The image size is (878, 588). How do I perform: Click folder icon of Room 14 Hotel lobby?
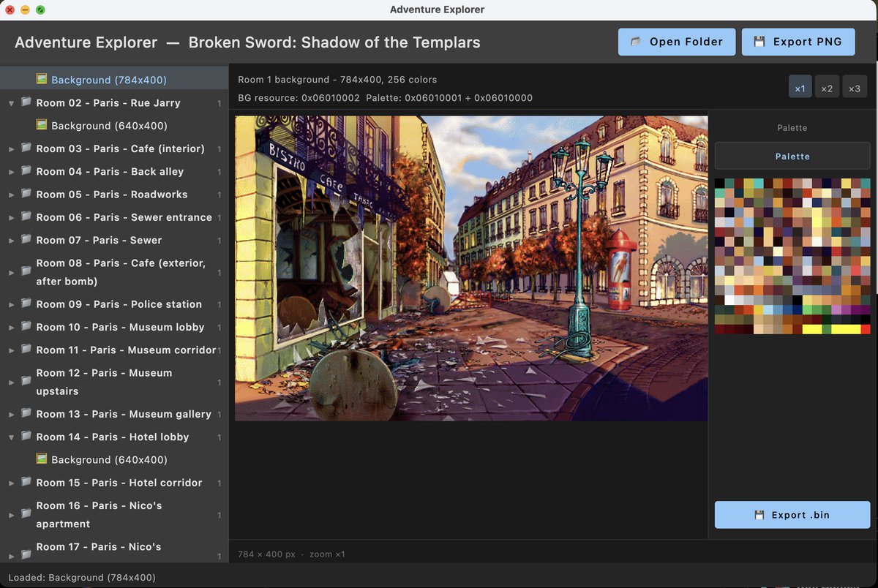click(x=26, y=435)
